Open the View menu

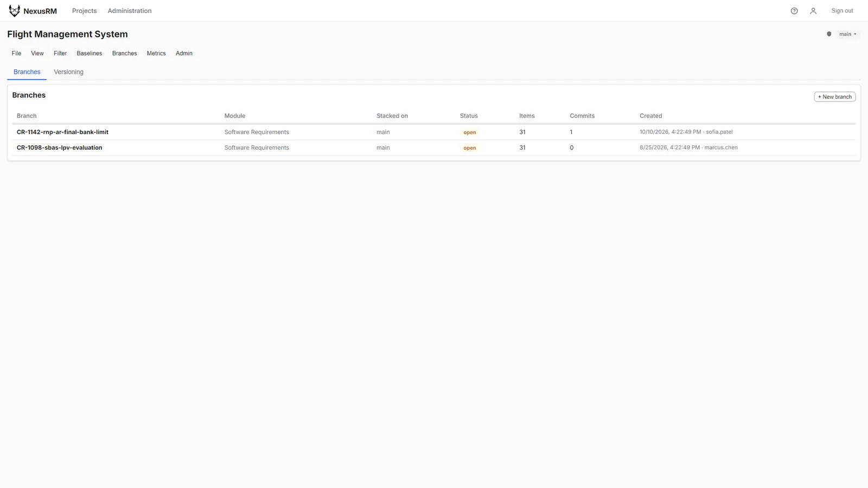click(x=37, y=53)
